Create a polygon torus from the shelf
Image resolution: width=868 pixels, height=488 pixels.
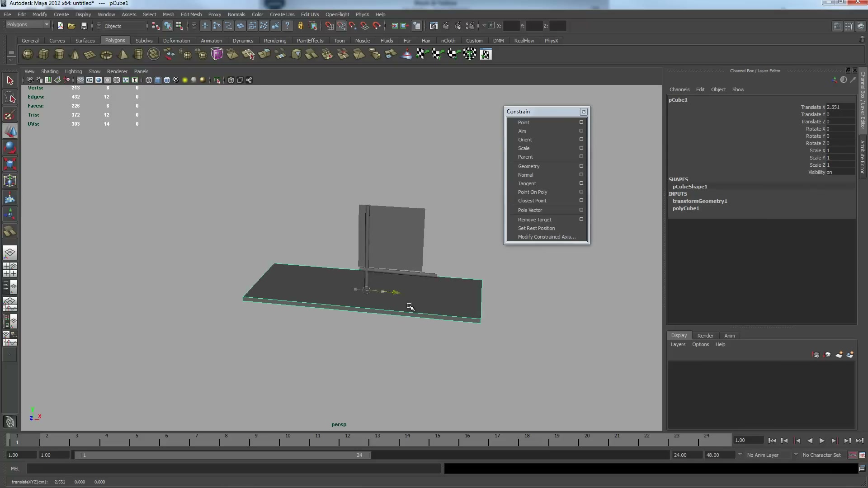pos(106,54)
